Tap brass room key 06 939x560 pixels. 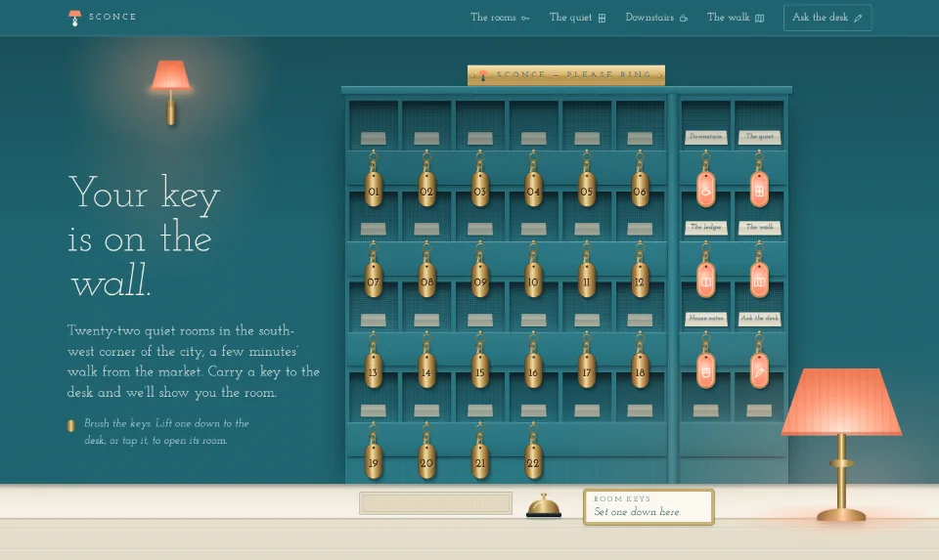pos(640,191)
